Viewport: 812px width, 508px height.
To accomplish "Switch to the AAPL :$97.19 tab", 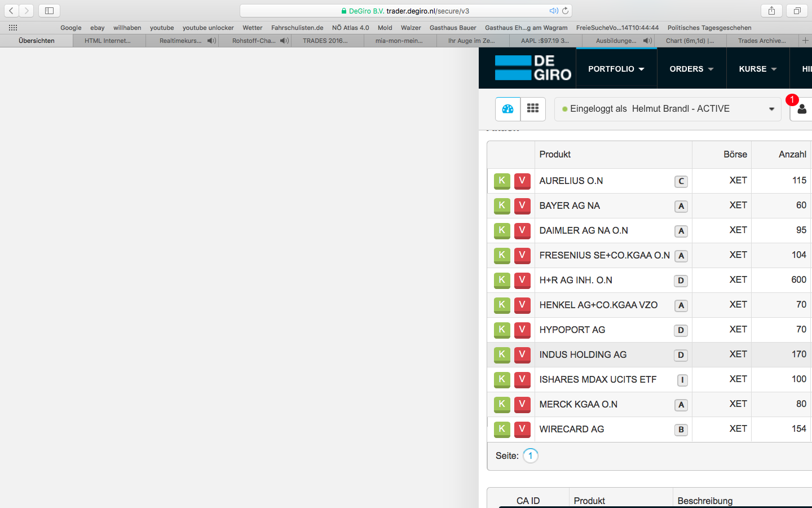I will coord(545,41).
